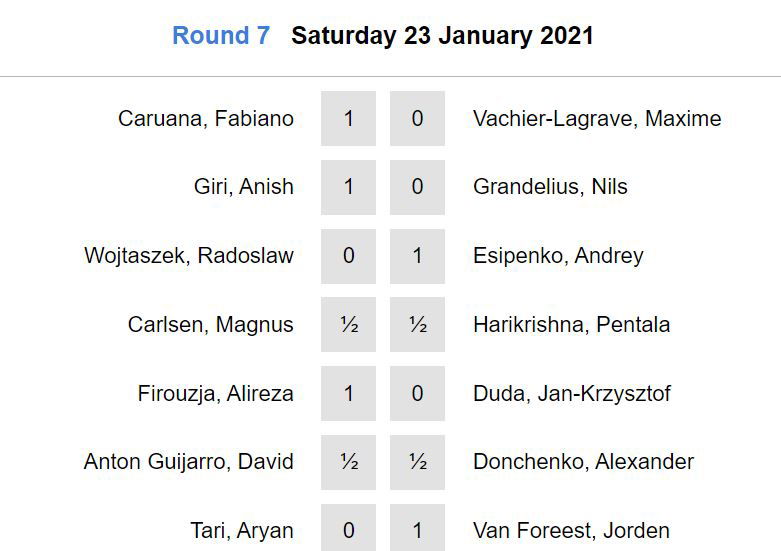
Task: Open Harikrishna, Pentala entry
Action: [x=571, y=325]
